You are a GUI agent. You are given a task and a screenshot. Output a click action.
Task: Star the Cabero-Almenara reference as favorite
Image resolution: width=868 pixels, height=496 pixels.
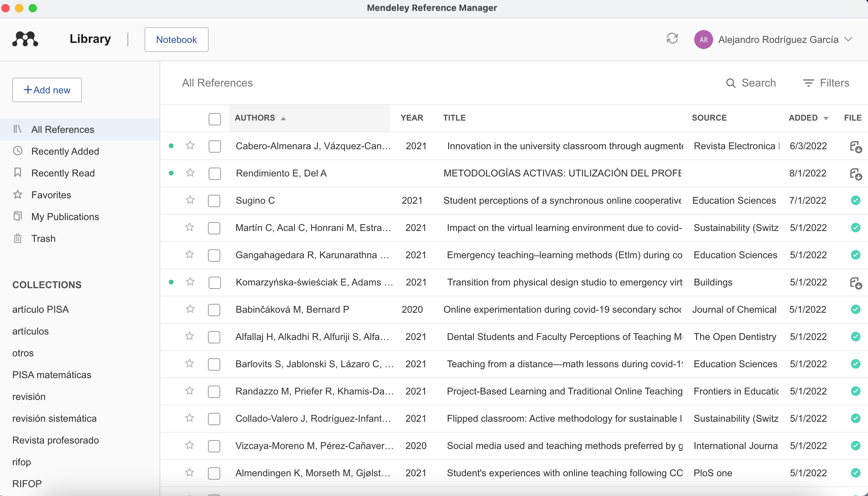click(x=190, y=145)
